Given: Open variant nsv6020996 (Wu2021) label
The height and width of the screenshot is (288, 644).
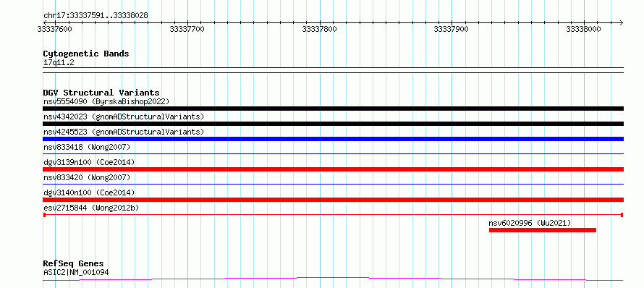Looking at the screenshot, I should click(530, 223).
